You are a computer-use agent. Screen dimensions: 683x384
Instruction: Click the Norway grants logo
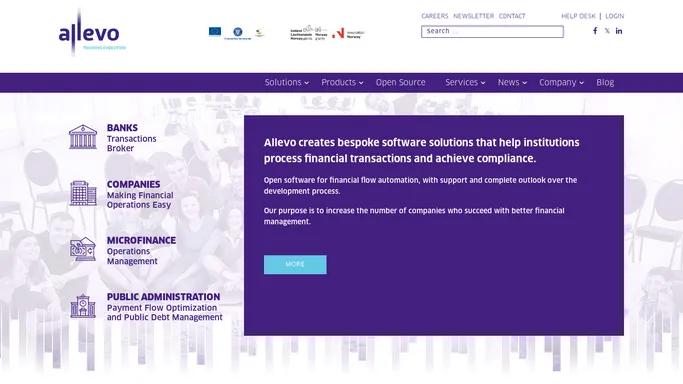321,33
